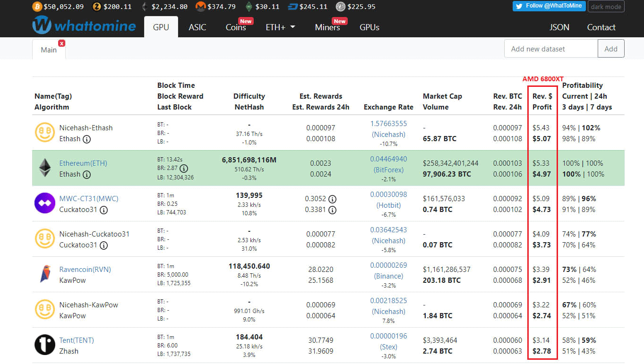Open the Coins tab

[x=236, y=27]
